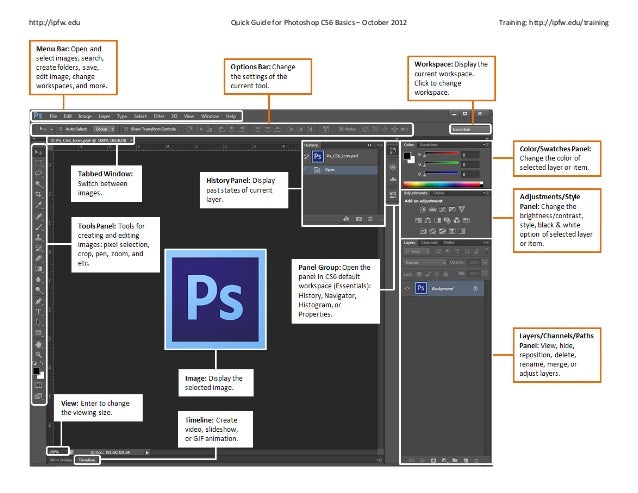This screenshot has height=493, width=638.
Task: Select the Quick Selection tool
Action: click(x=38, y=184)
